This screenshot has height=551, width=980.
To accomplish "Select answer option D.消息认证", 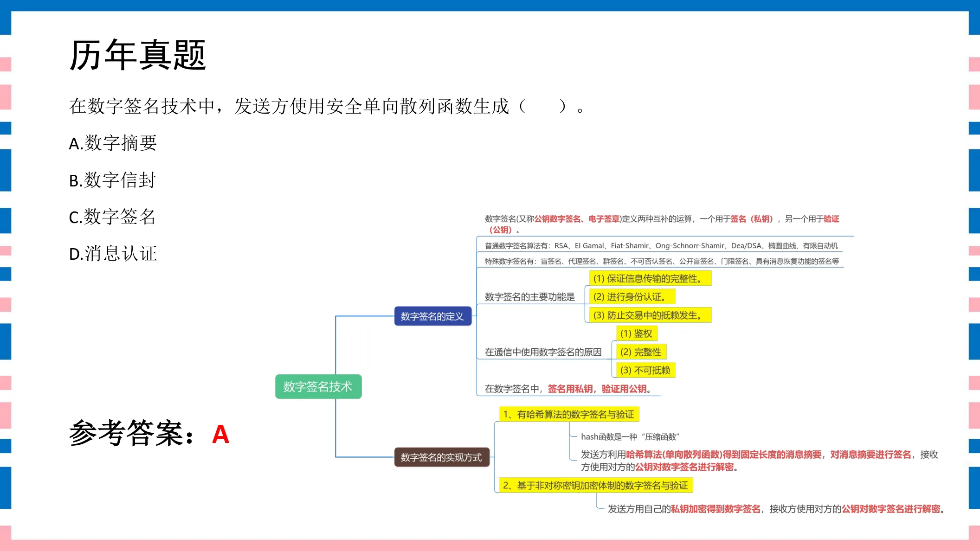I will [113, 254].
